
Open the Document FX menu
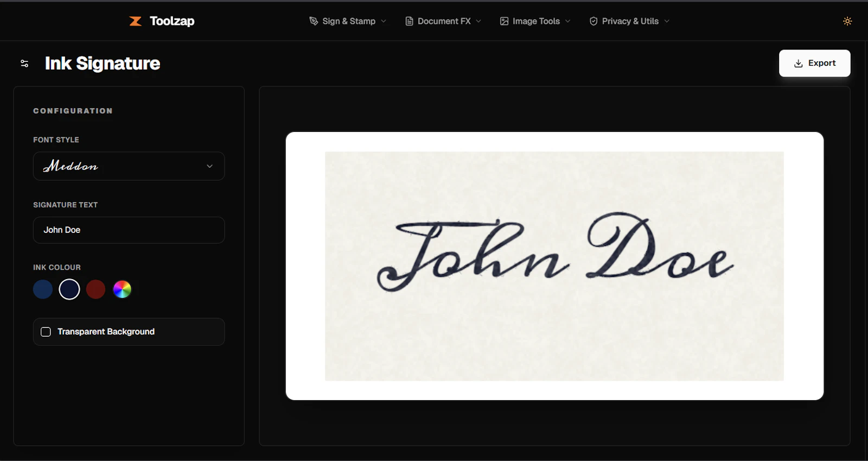pos(443,21)
